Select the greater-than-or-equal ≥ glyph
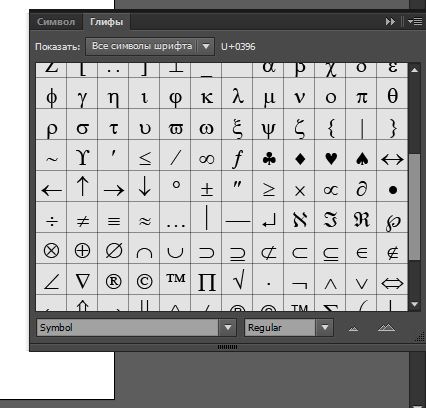This screenshot has height=408, width=426. pos(269,187)
